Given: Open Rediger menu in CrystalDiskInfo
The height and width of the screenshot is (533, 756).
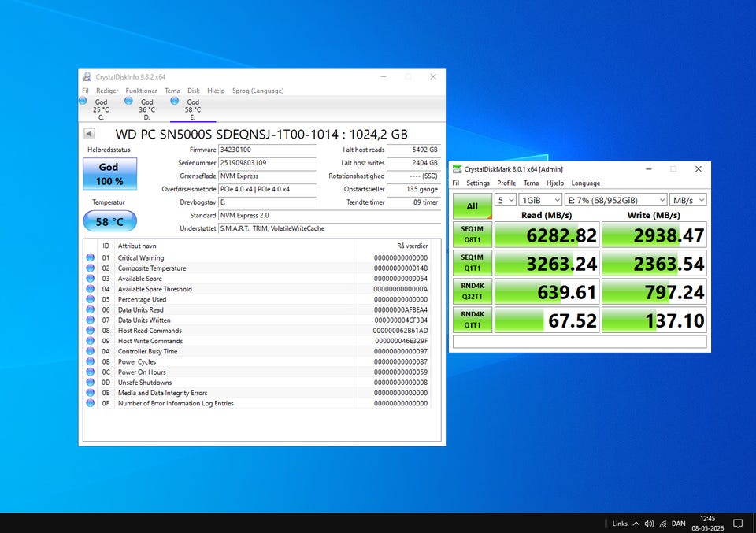Looking at the screenshot, I should click(107, 91).
